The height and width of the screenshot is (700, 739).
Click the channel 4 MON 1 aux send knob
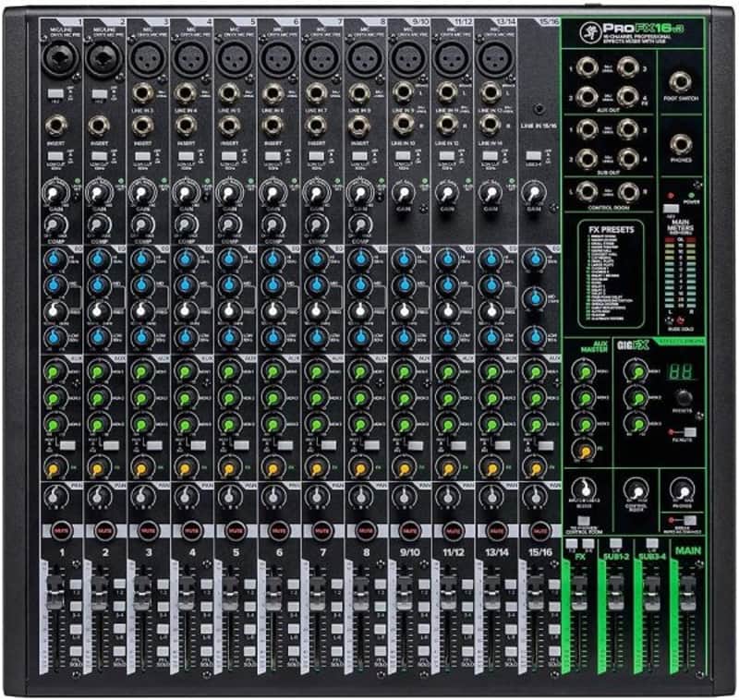click(x=186, y=372)
